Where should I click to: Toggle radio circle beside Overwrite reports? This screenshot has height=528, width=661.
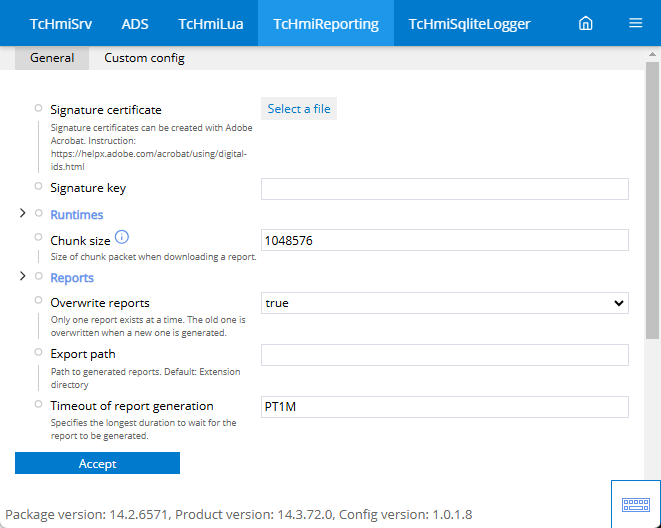tap(38, 300)
